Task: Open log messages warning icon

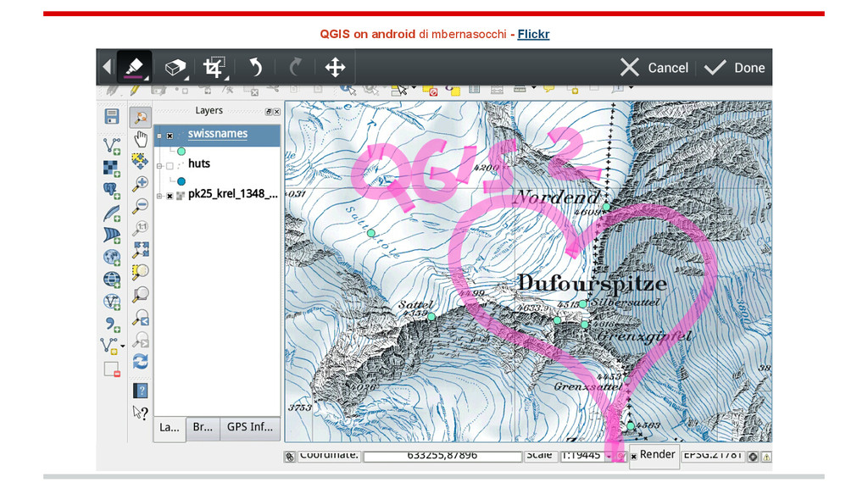Action: coord(766,457)
